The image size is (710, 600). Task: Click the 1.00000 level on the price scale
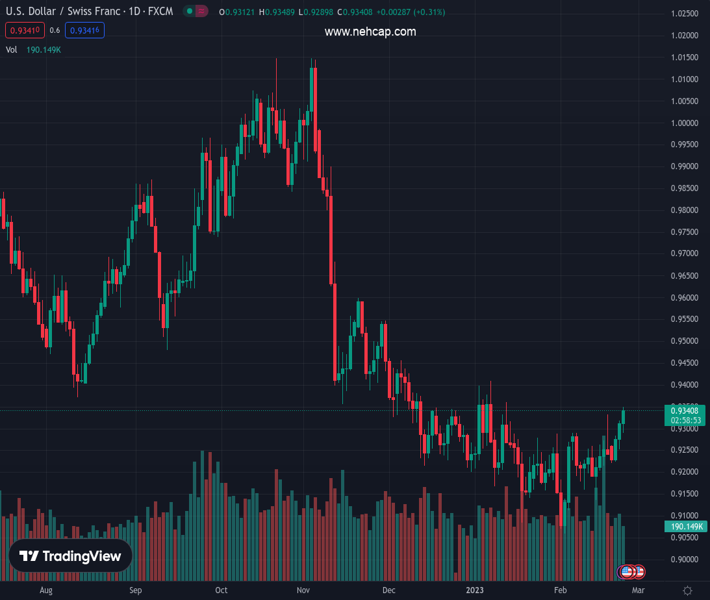point(685,123)
